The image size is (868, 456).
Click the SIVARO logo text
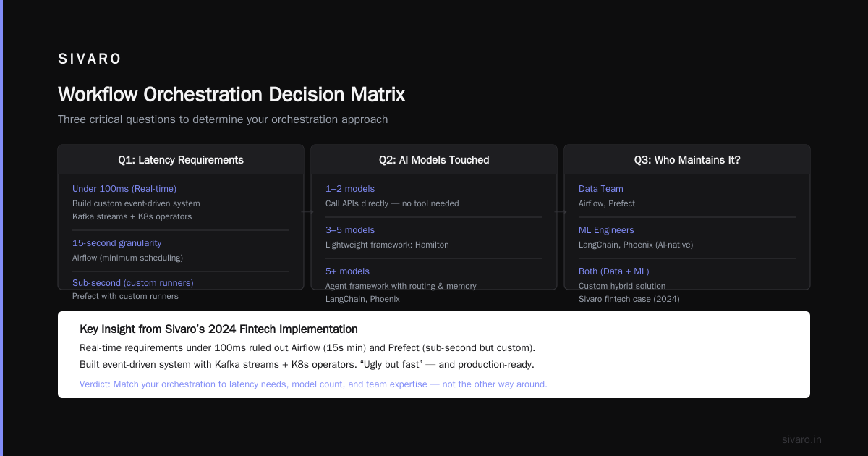[90, 59]
